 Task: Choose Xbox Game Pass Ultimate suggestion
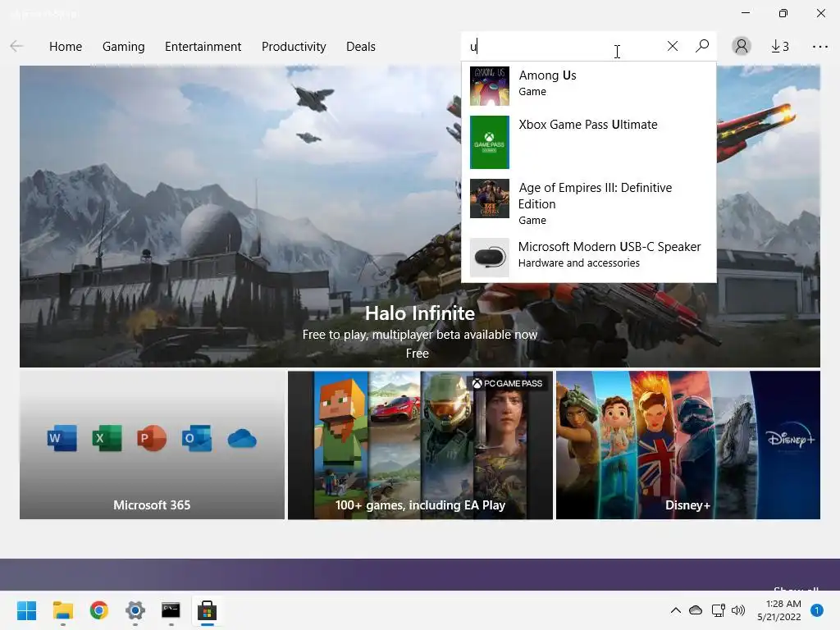click(x=587, y=125)
